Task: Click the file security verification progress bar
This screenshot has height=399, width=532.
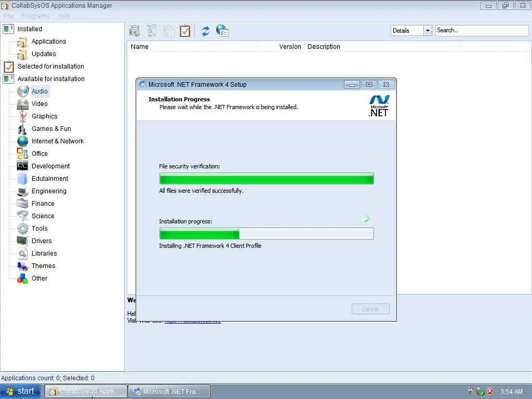Action: tap(267, 179)
